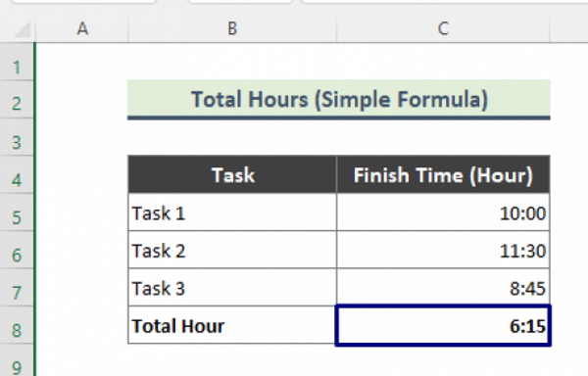Select row 4 header
The image size is (588, 376).
(x=17, y=174)
